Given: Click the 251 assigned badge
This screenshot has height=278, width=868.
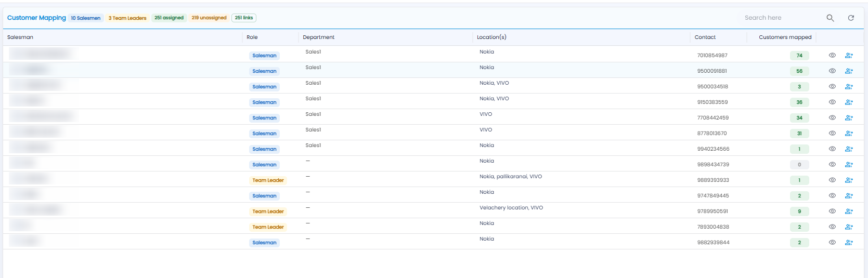Looking at the screenshot, I should 169,18.
